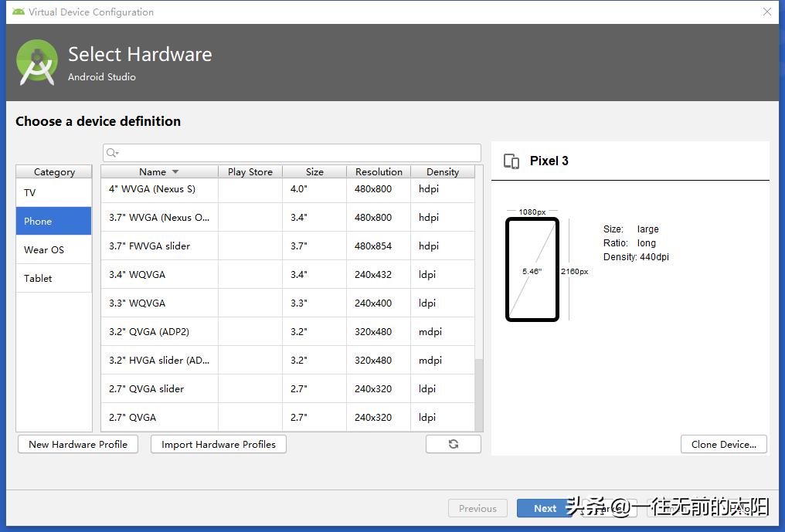Click the Next button to proceed

point(545,508)
